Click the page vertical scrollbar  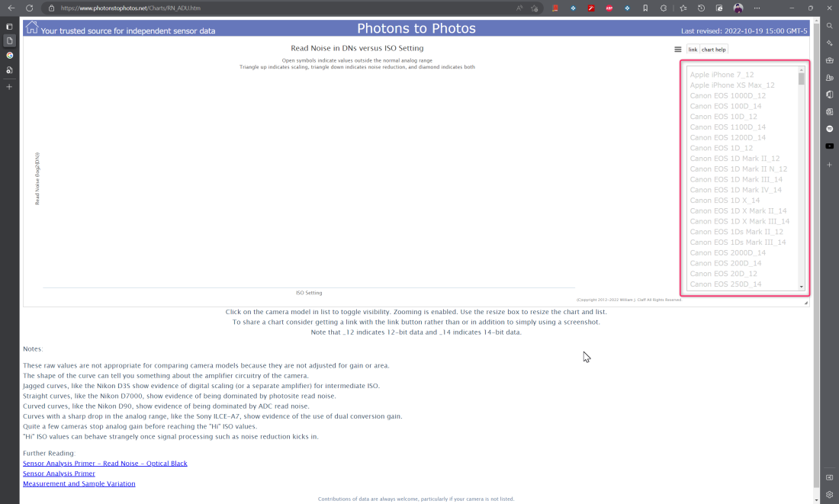816,257
